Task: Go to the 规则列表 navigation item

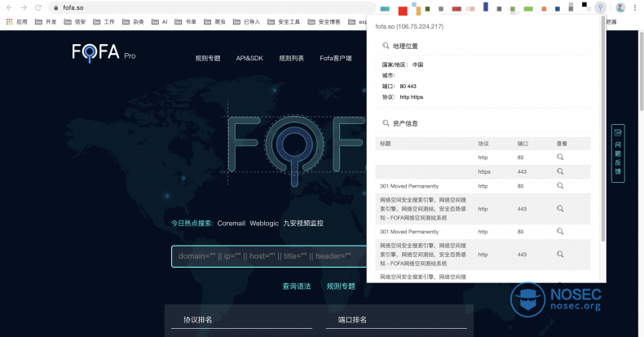Action: [291, 58]
